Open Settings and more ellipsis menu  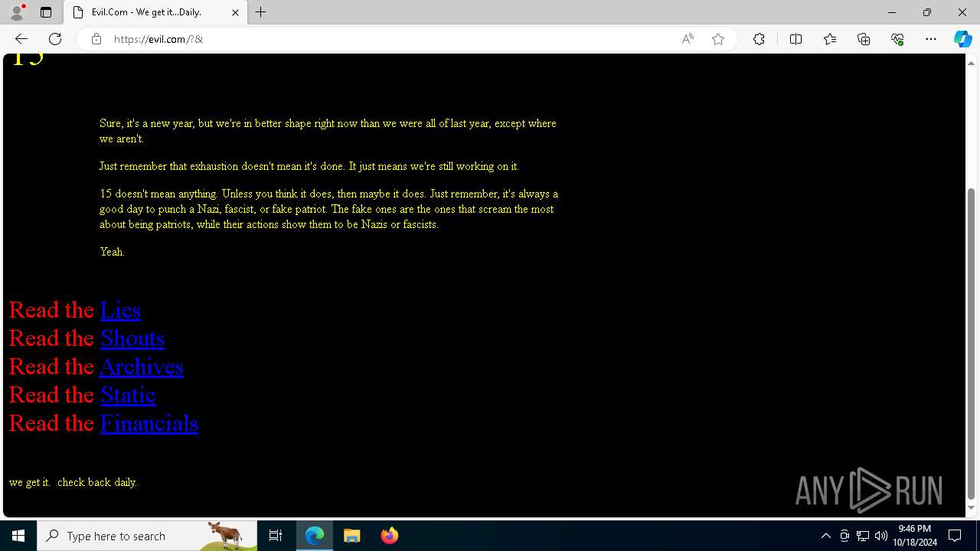pos(931,39)
